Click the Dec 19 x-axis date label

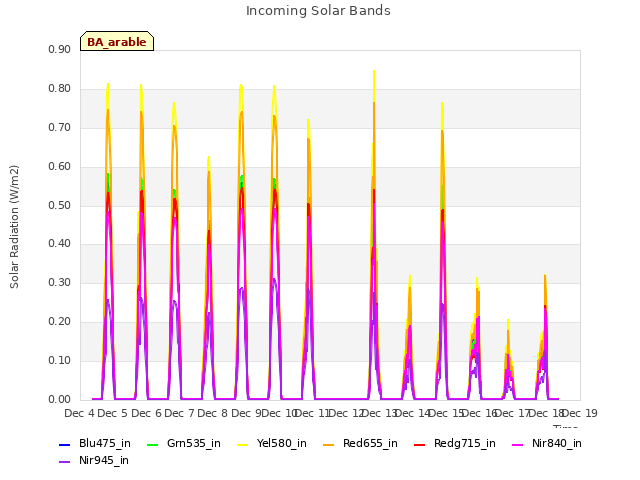click(579, 413)
